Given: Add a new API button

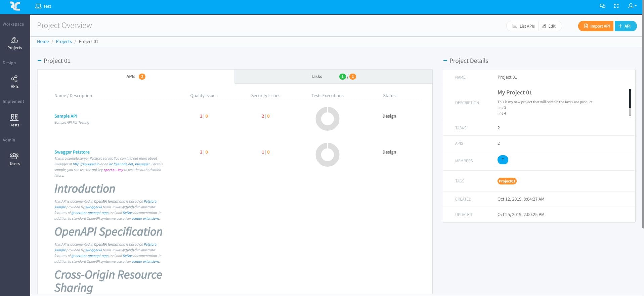Looking at the screenshot, I should (625, 26).
